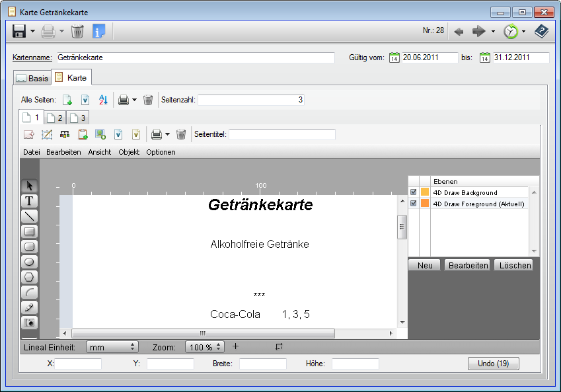Hide the 4D Draw Background layer
The image size is (561, 392).
[414, 192]
